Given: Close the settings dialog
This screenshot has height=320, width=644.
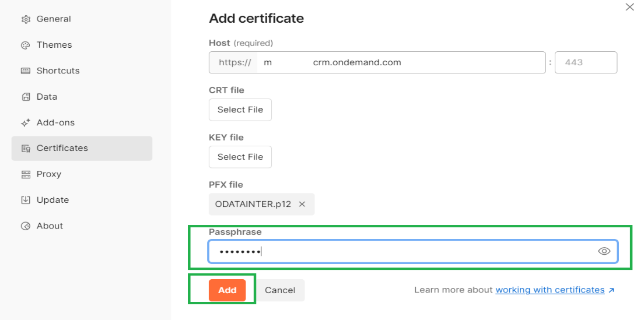Looking at the screenshot, I should tap(629, 7).
